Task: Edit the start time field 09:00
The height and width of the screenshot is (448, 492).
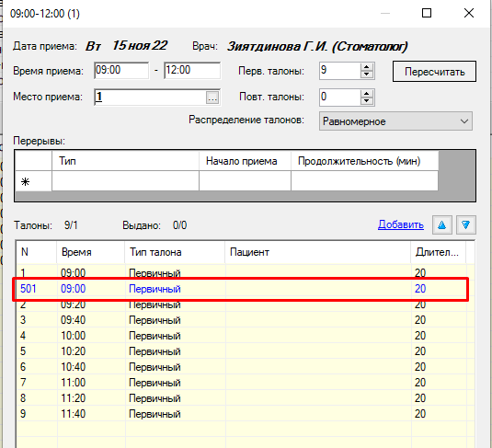Action: (121, 70)
